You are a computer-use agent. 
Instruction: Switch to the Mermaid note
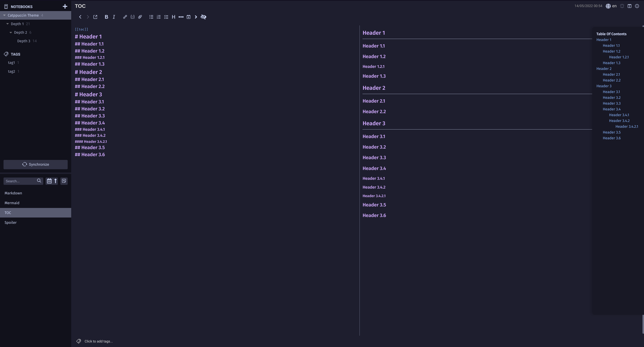35,203
